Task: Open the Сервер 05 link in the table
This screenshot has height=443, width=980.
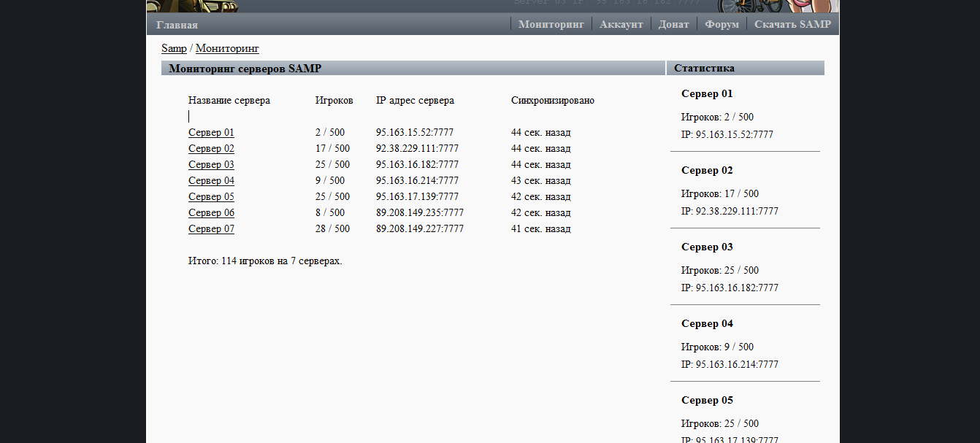Action: [211, 197]
